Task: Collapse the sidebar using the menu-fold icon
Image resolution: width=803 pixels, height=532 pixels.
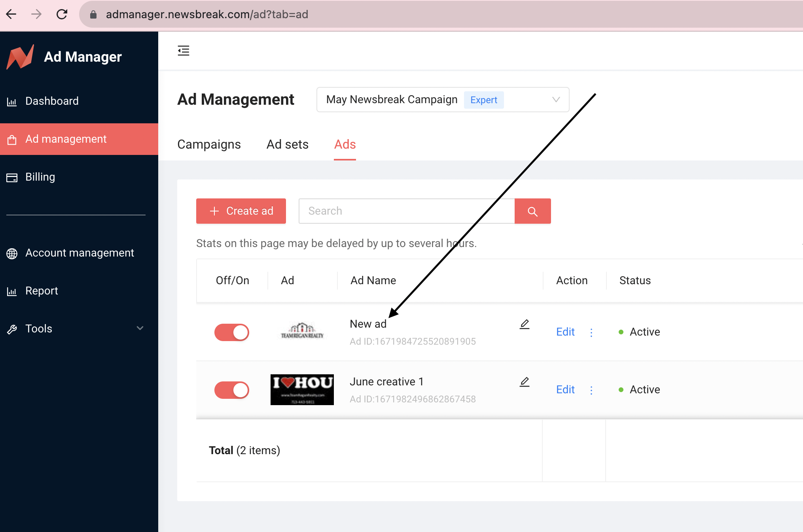Action: pos(184,51)
